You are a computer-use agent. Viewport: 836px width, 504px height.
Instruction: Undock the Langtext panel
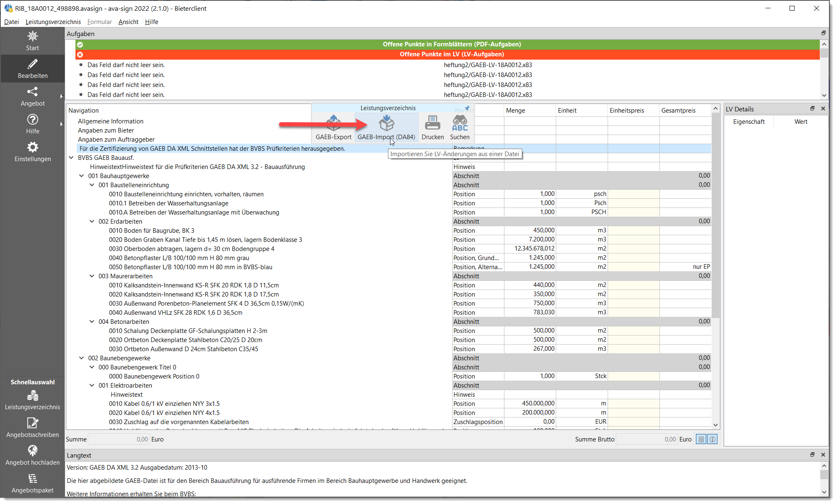coord(812,455)
